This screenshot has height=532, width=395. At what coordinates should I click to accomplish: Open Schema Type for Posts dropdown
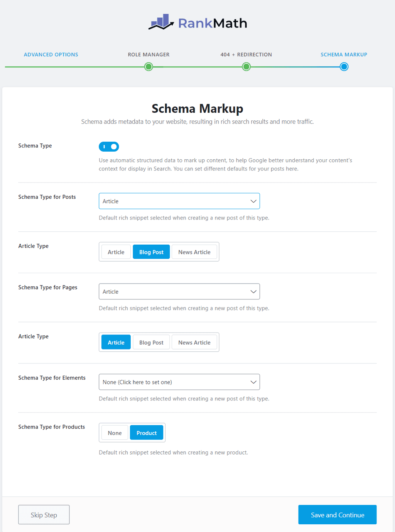pyautogui.click(x=179, y=201)
